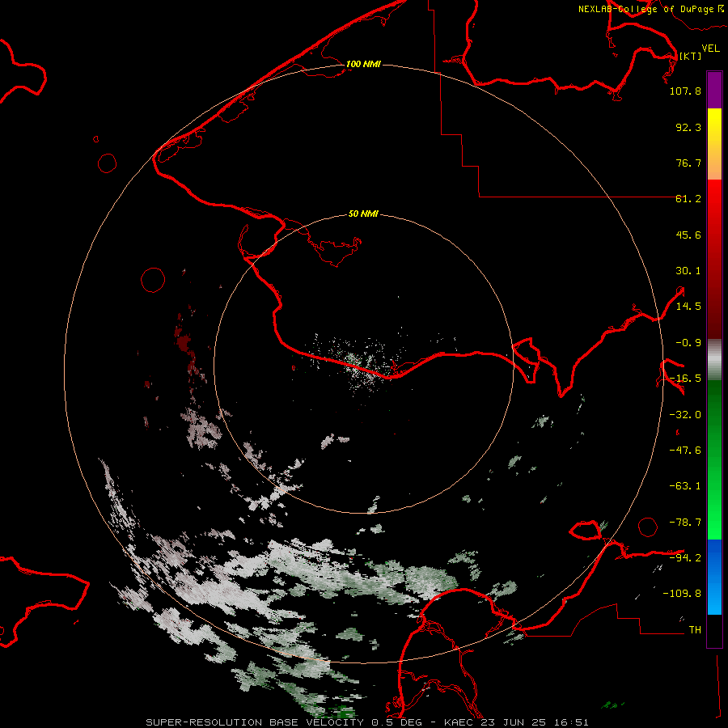728x728 pixels.
Task: Click the [KT] units label
Action: click(x=690, y=56)
